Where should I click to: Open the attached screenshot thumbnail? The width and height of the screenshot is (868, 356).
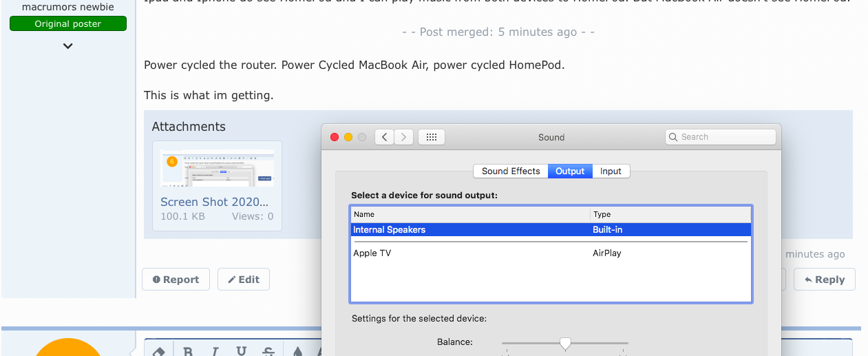(x=217, y=168)
